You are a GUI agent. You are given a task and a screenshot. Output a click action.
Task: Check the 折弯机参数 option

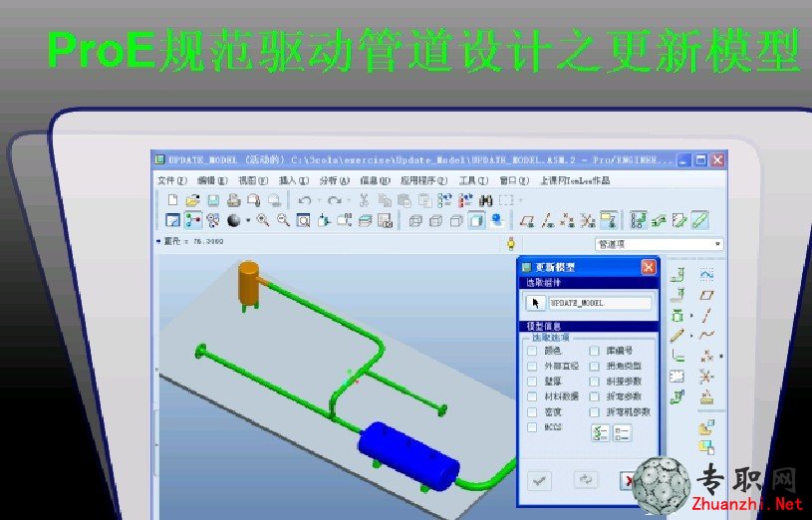[x=595, y=412]
